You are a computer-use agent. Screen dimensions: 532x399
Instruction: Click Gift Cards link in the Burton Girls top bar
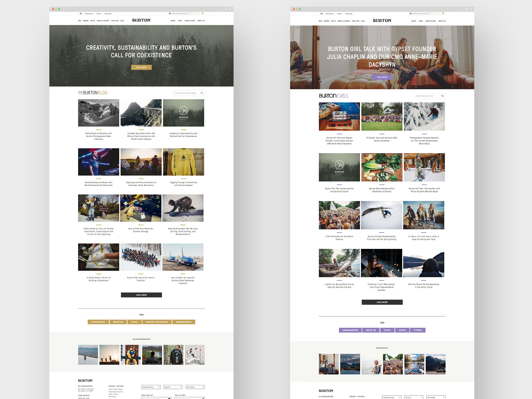(349, 14)
